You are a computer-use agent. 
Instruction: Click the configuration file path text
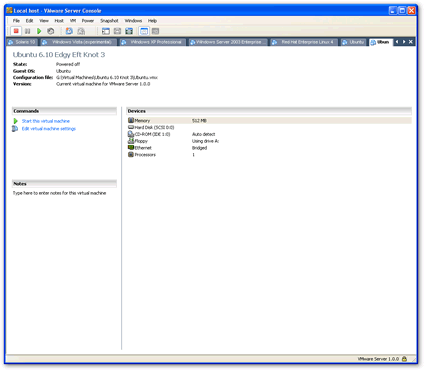coord(107,77)
